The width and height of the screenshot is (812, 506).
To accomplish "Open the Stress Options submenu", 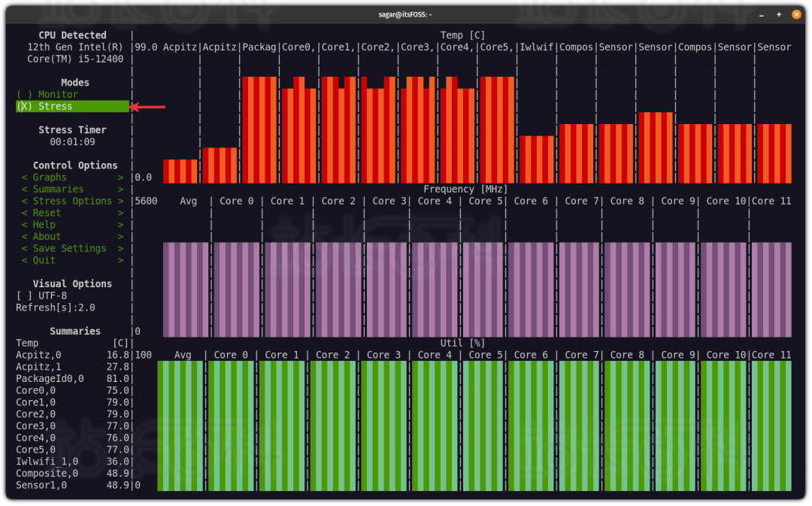I will tap(72, 201).
